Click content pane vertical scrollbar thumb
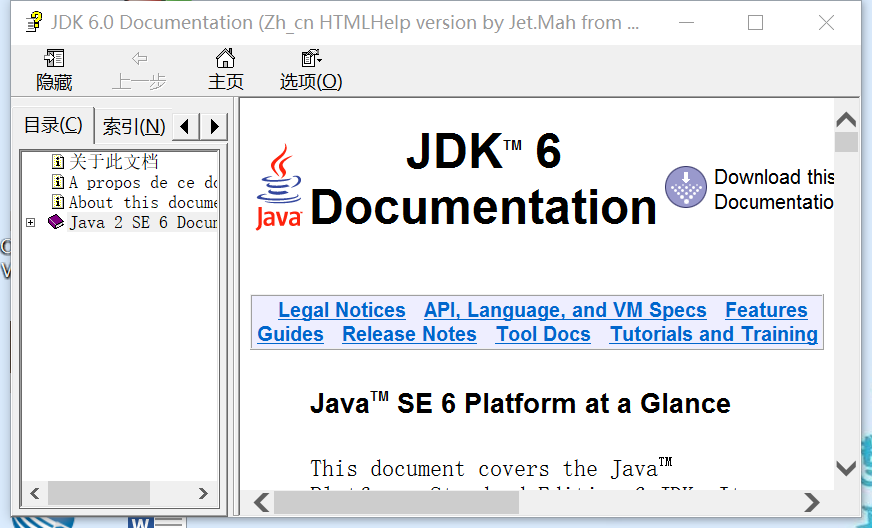Viewport: 872px width, 528px height. (846, 141)
